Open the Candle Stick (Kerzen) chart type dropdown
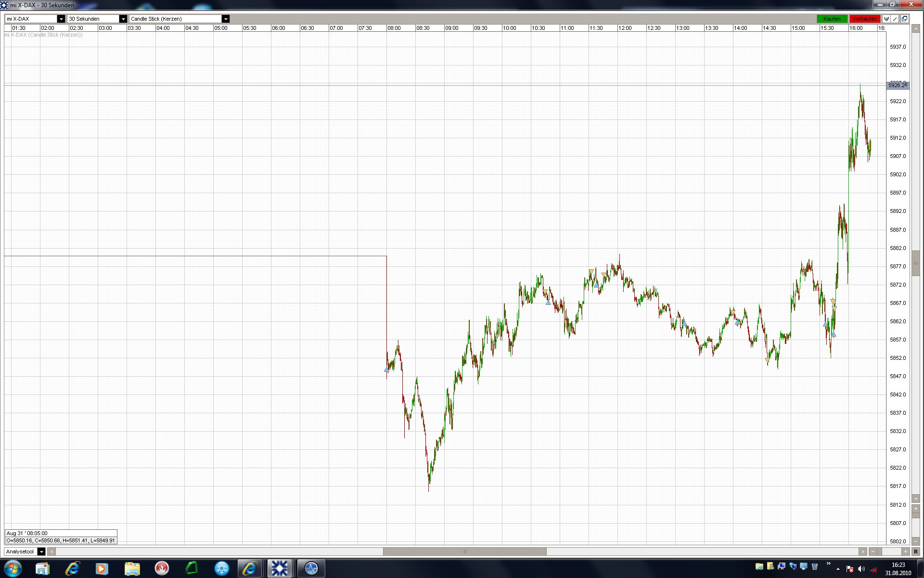 [225, 19]
